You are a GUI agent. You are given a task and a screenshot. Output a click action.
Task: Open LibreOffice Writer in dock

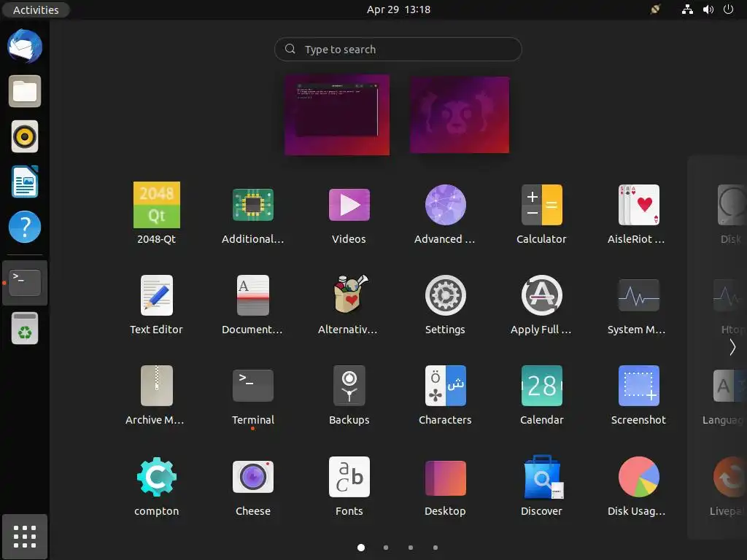tap(25, 182)
